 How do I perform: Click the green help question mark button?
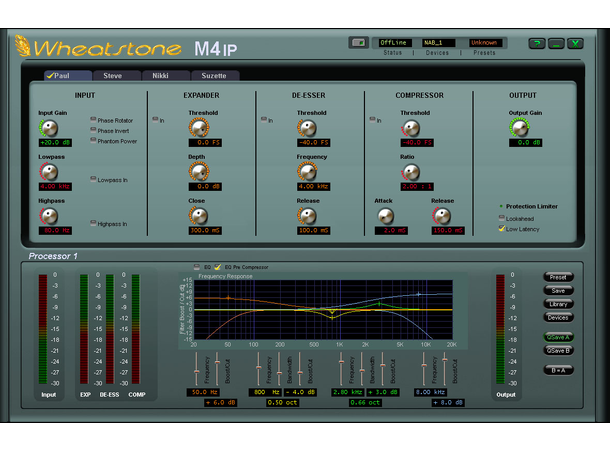pyautogui.click(x=537, y=44)
